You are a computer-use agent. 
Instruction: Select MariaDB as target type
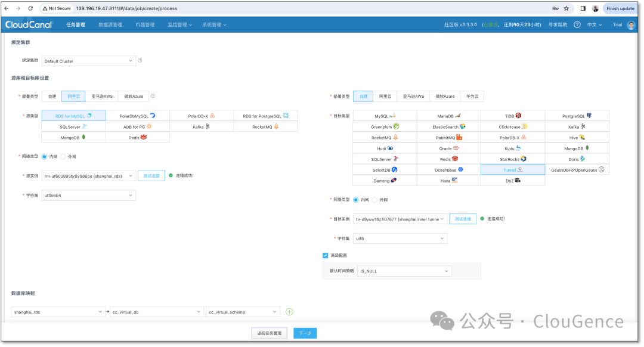(449, 116)
